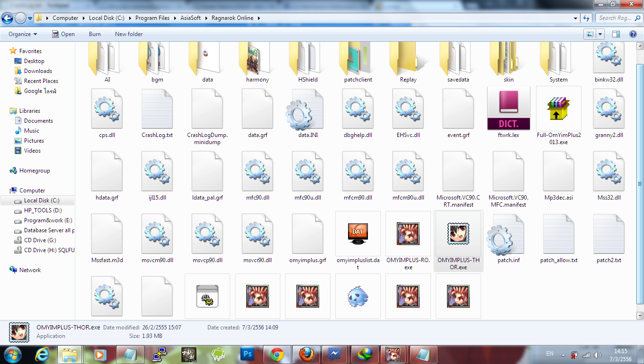The width and height of the screenshot is (644, 364).
Task: Open the Organize dropdown menu
Action: [23, 34]
